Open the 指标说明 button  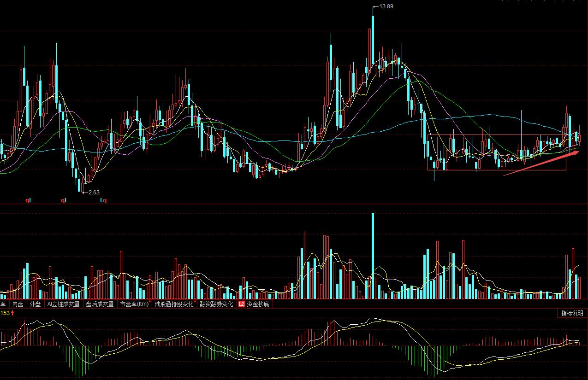tap(572, 313)
